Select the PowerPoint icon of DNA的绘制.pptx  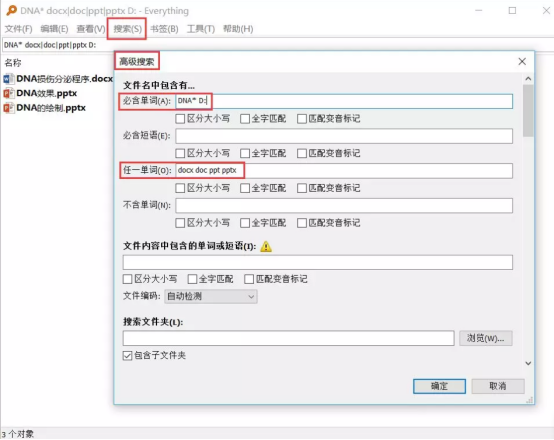point(9,108)
